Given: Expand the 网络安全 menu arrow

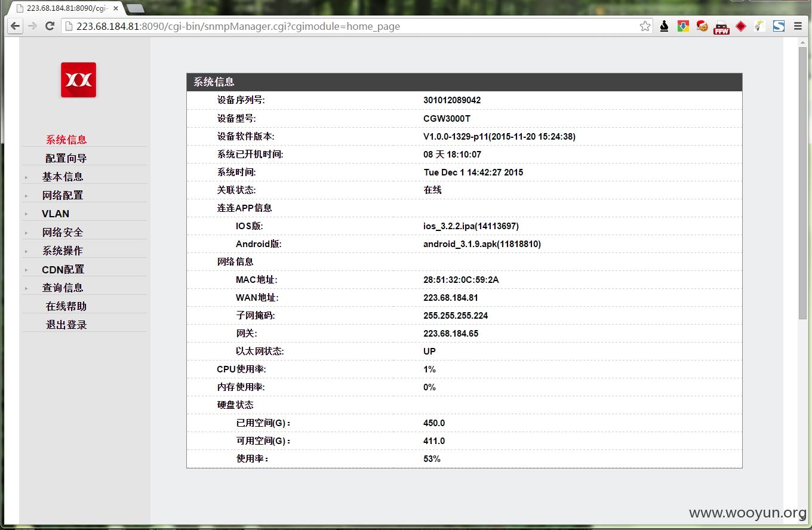Looking at the screenshot, I should point(26,233).
